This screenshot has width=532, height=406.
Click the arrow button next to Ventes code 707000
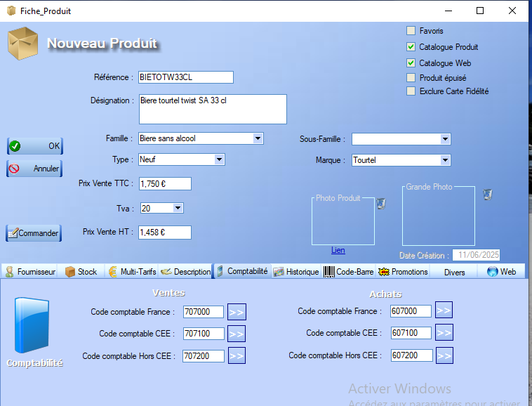pyautogui.click(x=237, y=312)
